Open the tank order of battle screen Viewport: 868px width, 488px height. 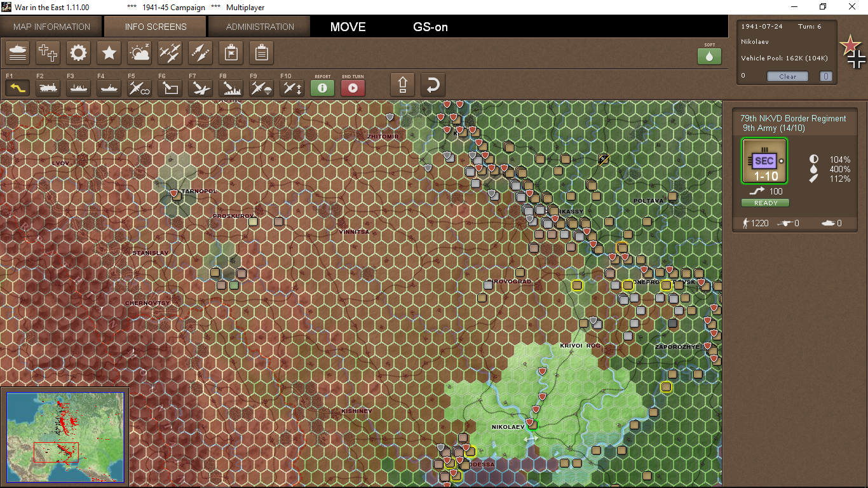(18, 52)
